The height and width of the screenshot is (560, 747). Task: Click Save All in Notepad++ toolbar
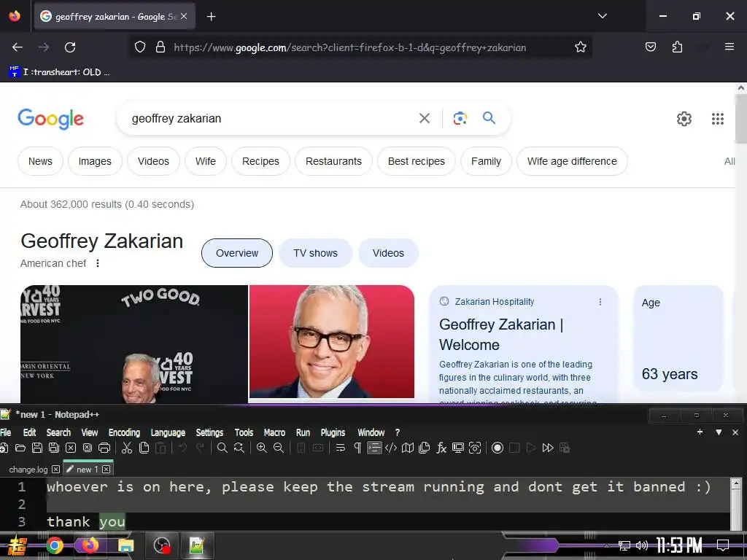click(54, 448)
